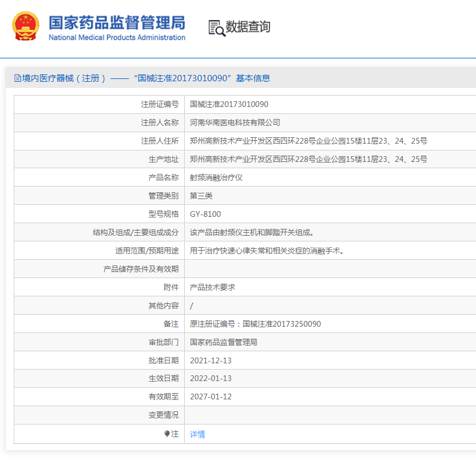
Task: Select the 第三类 category value
Action: tap(201, 196)
